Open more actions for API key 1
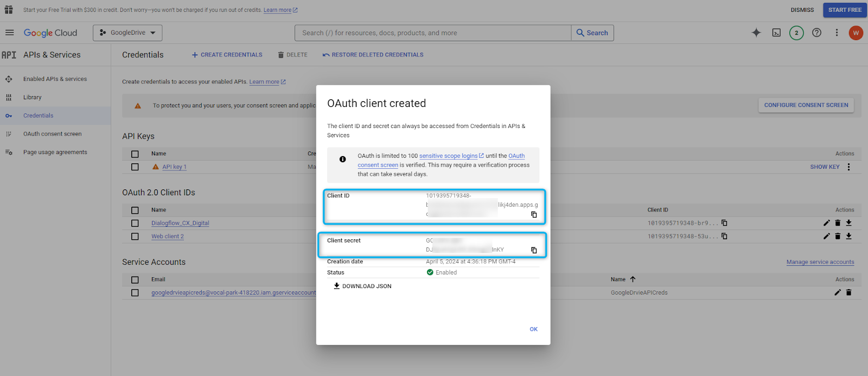 (x=849, y=167)
